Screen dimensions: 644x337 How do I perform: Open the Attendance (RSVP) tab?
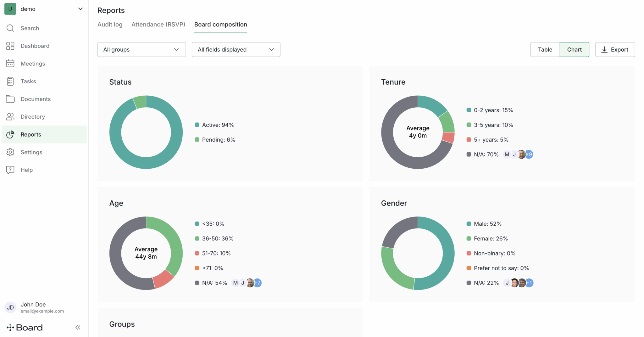point(158,25)
